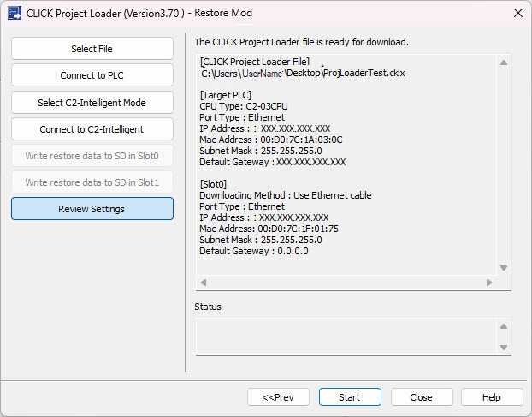
Task: Click the CLICK Project Loader title bar icon
Action: point(15,13)
